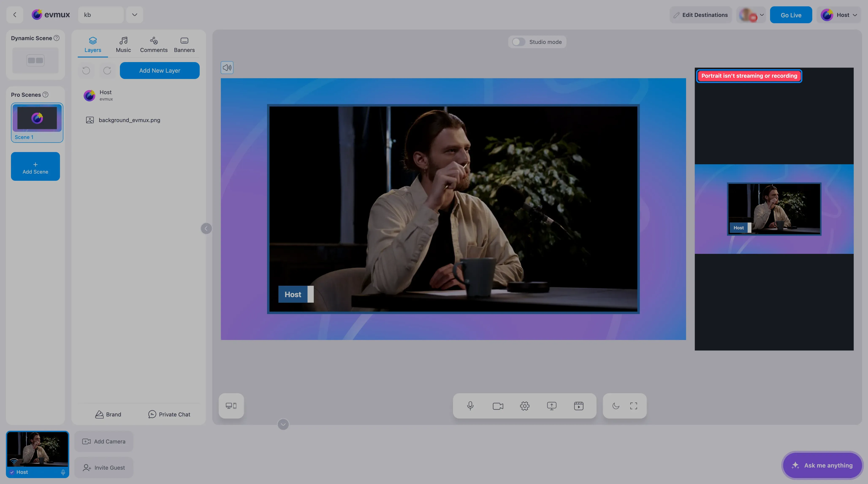
Task: Switch to the Layers tab
Action: [x=93, y=45]
